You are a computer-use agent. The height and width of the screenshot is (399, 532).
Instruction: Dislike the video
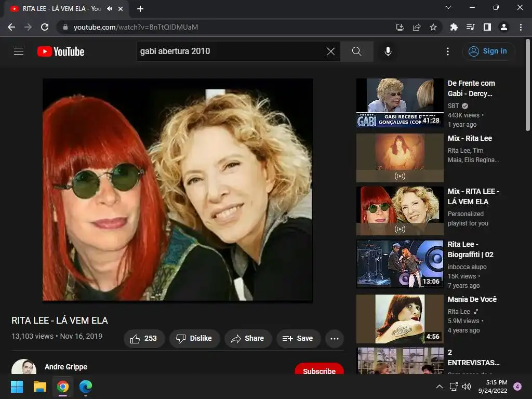click(194, 338)
